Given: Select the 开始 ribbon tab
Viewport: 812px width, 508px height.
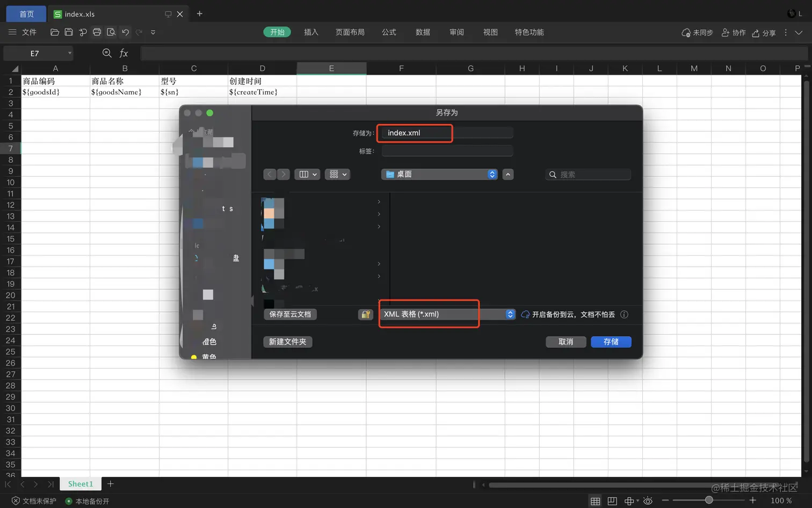Looking at the screenshot, I should [x=277, y=32].
